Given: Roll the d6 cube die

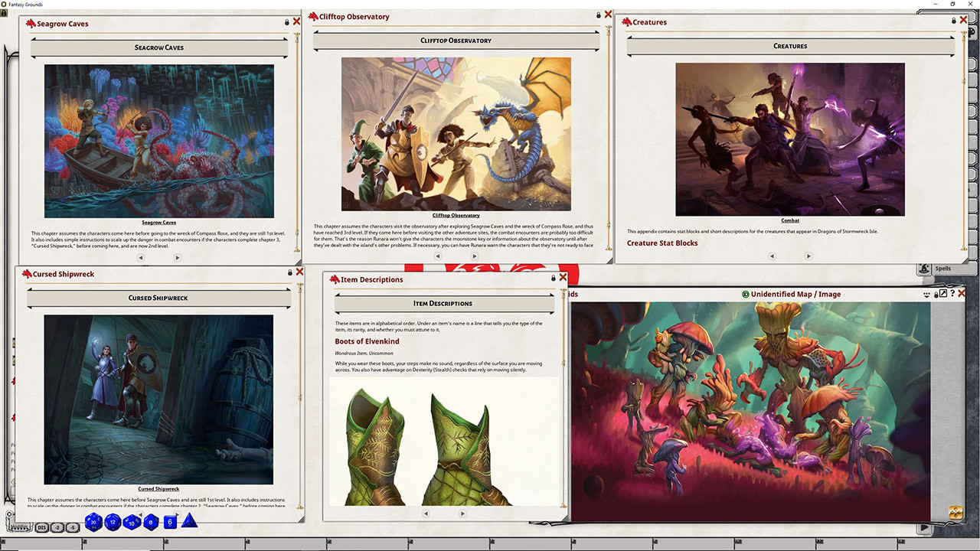Looking at the screenshot, I should [x=169, y=522].
